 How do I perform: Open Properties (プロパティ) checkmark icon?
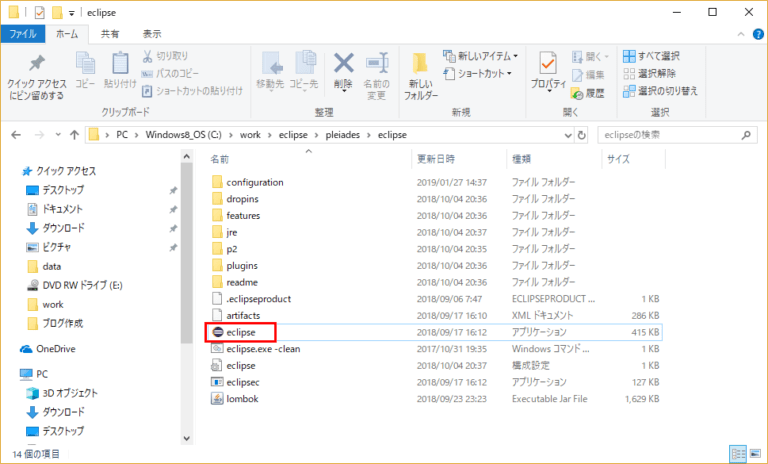point(548,68)
